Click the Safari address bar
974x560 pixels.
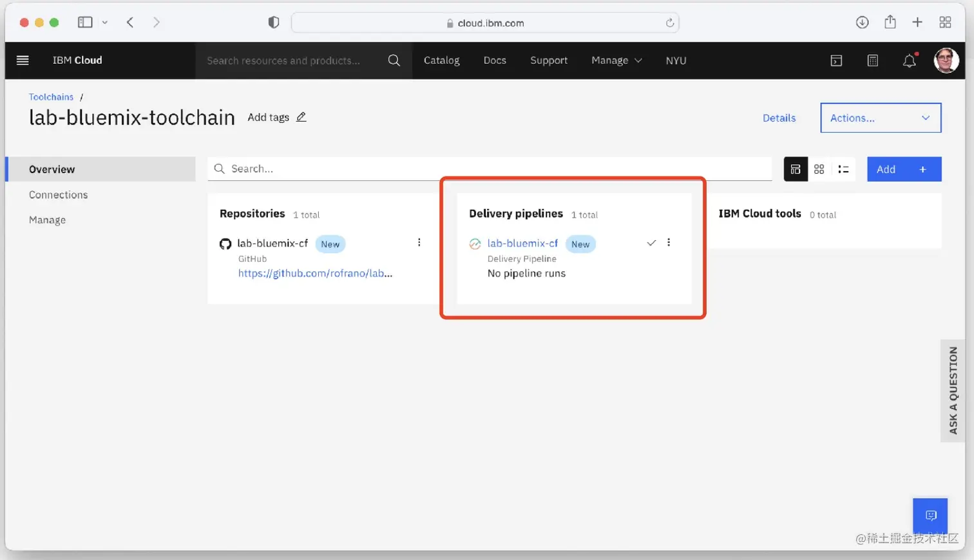coord(485,23)
